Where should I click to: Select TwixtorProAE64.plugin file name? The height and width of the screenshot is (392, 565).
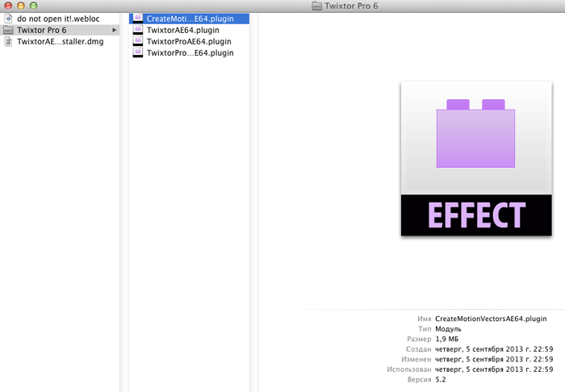pos(189,41)
